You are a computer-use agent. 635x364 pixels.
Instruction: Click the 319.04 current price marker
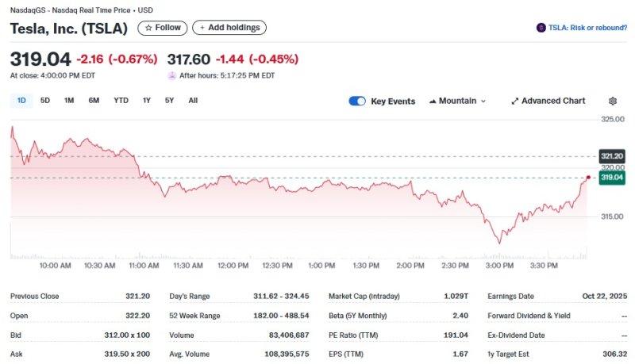pos(612,178)
